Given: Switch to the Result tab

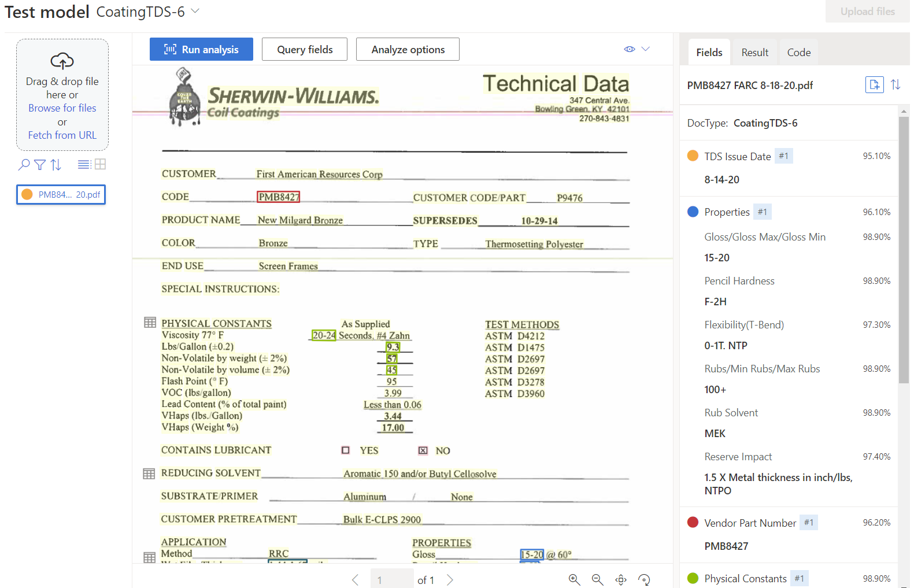Looking at the screenshot, I should (x=755, y=53).
